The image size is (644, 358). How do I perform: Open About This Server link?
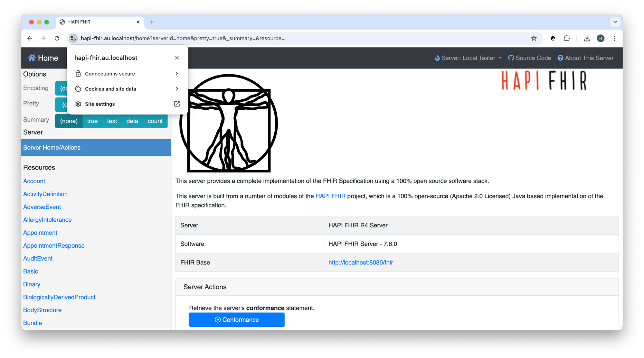click(x=586, y=58)
